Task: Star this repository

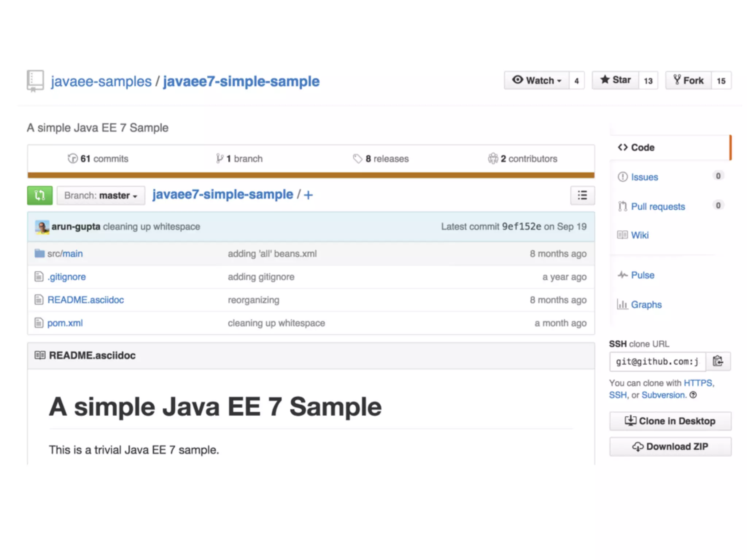Action: pyautogui.click(x=615, y=80)
